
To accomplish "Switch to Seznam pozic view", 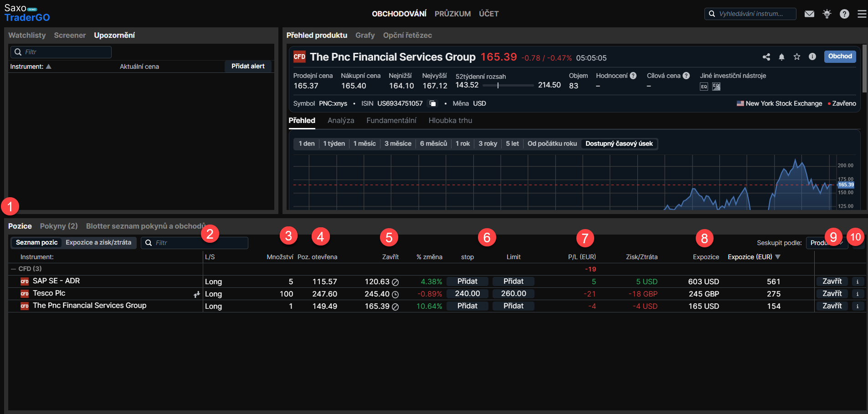I will (37, 242).
